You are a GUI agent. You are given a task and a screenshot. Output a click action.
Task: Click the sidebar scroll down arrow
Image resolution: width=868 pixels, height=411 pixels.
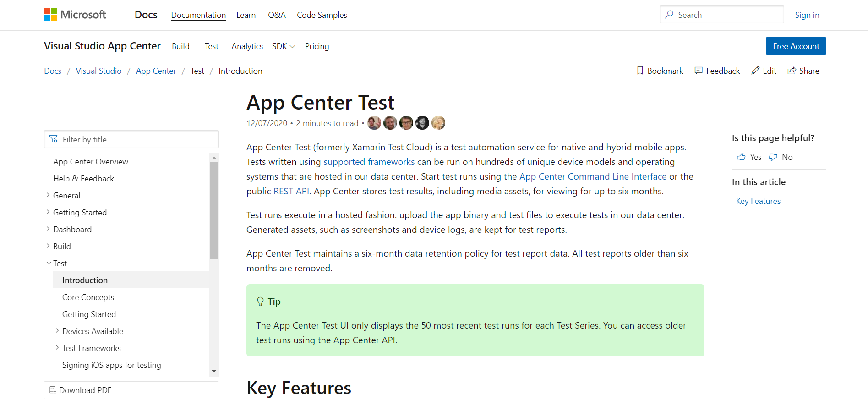214,372
